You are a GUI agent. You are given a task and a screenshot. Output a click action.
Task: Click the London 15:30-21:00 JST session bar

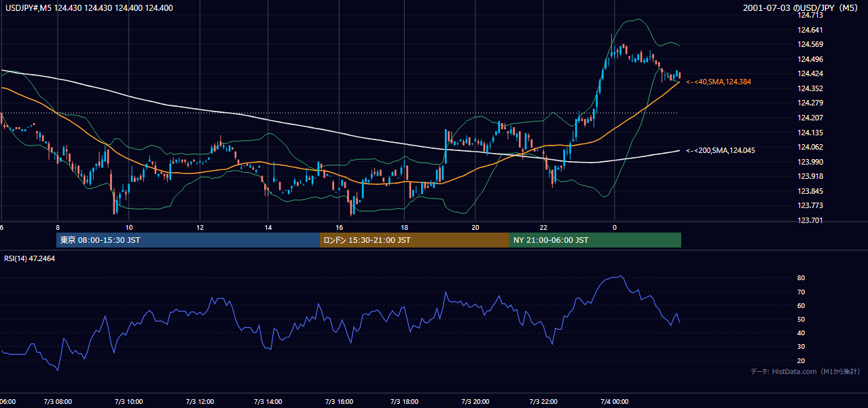pos(414,240)
